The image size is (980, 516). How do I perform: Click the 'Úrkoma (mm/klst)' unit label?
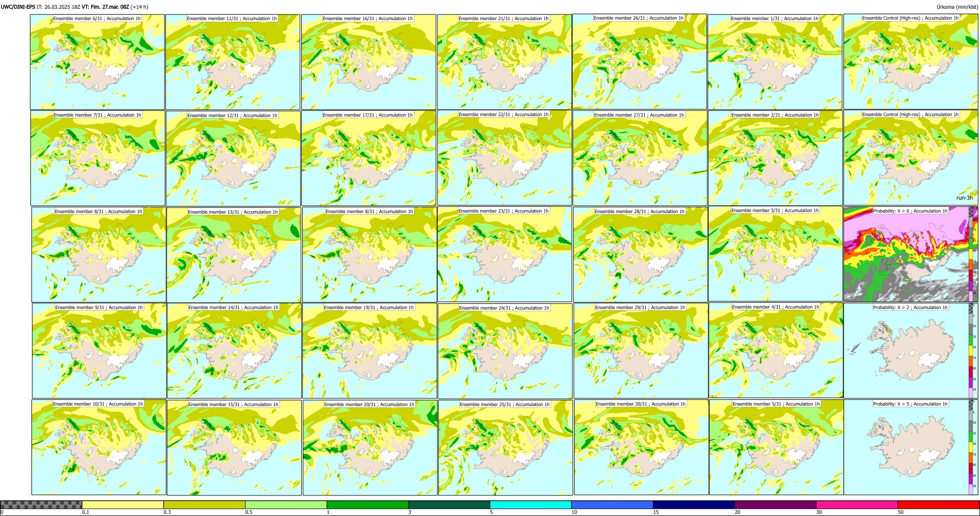pos(957,7)
